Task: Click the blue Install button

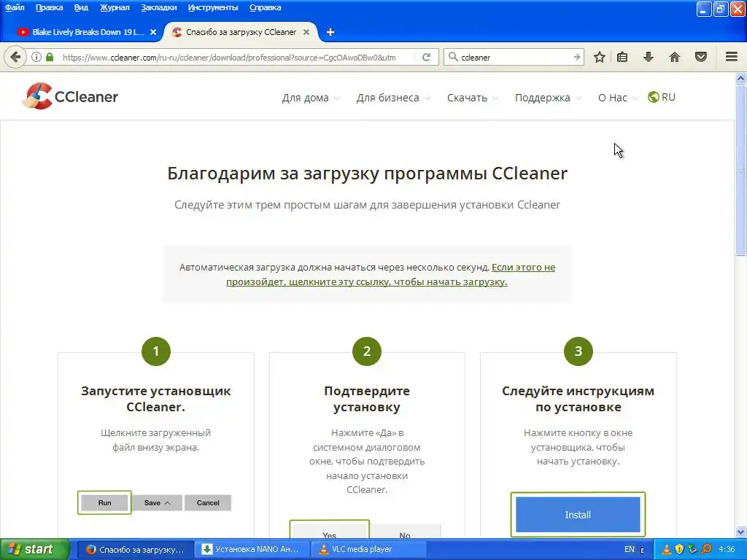Action: (578, 514)
